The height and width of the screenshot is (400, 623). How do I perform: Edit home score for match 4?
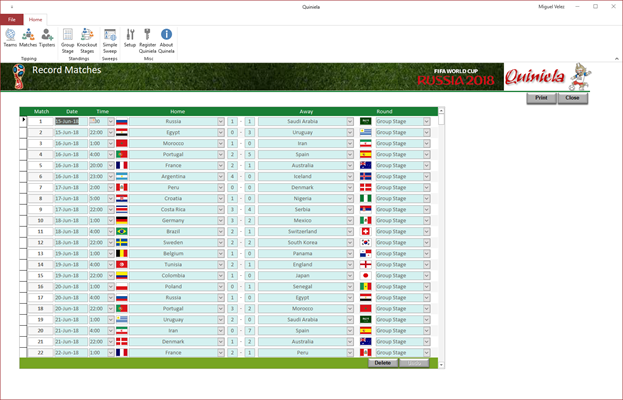point(232,155)
